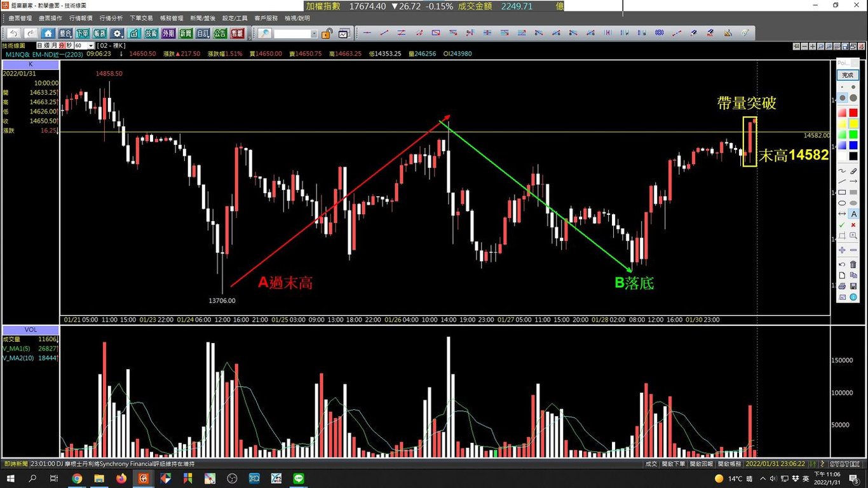The height and width of the screenshot is (488, 868).
Task: Open the 帳務管理 menu
Action: [172, 18]
